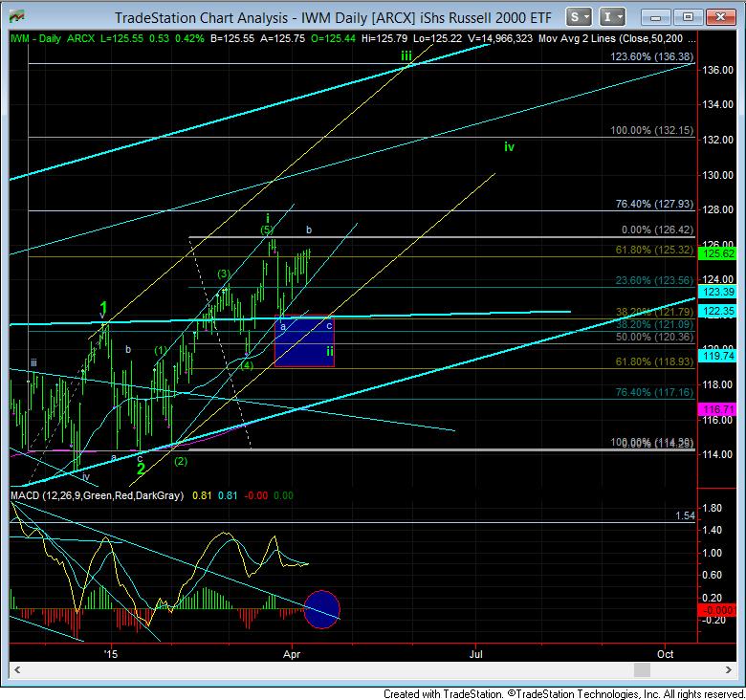Close the chart analysis window
Screen dimensions: 746x700
click(720, 17)
